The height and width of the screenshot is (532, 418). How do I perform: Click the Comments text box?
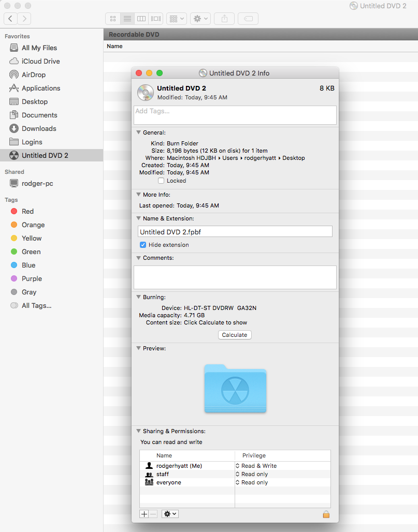235,277
